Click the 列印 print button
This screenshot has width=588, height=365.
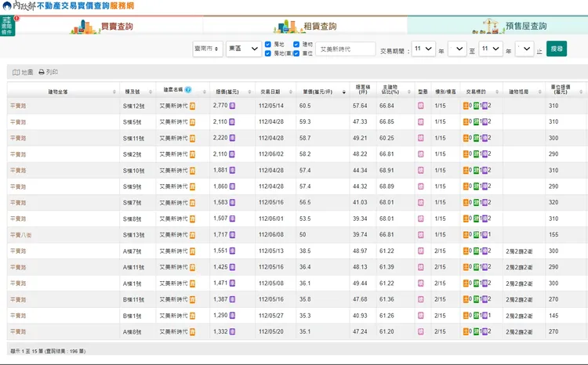tap(49, 72)
